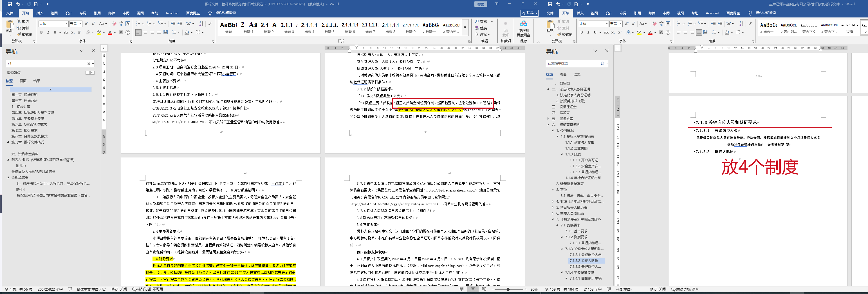The height and width of the screenshot is (294, 868).
Task: Open 选择 dropdown in the left window ribbon
Action: (483, 34)
